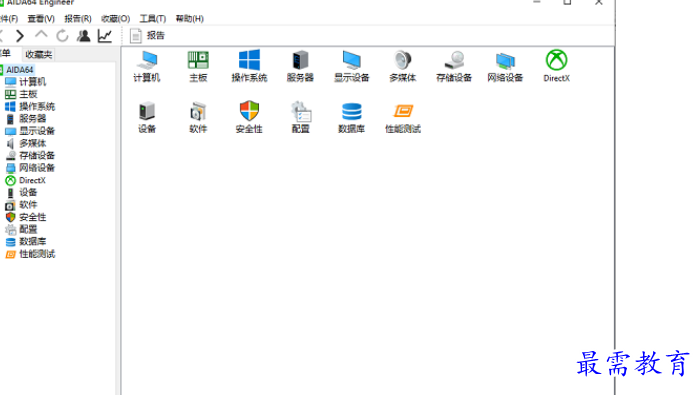Open the 工具(T) menu
Viewport: 698px width, 395px height.
click(153, 19)
